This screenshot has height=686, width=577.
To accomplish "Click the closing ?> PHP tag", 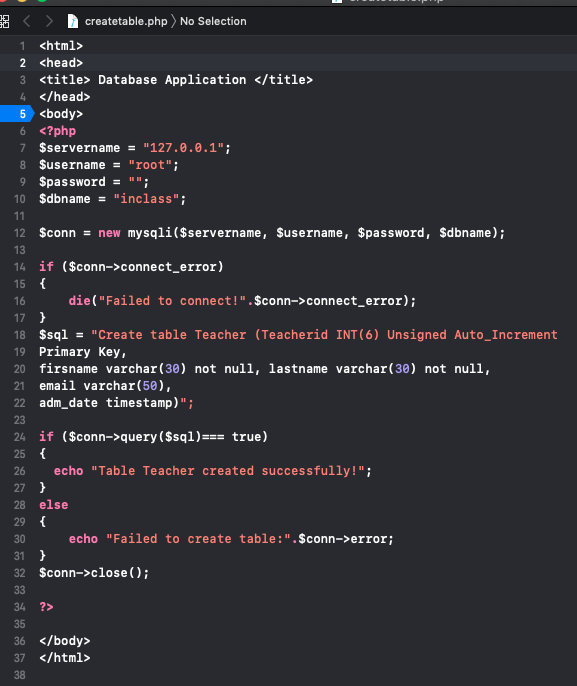I will (46, 607).
